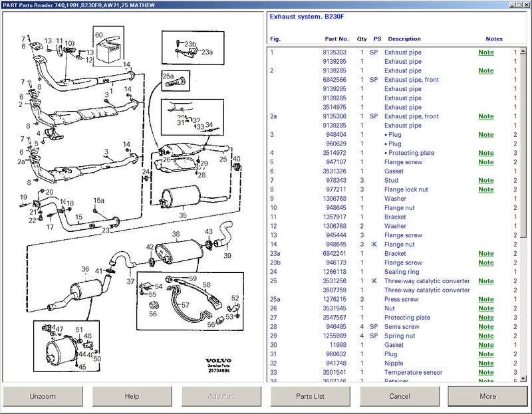Open Note for part 9135303 exhaust pipe
This screenshot has height=414, width=532.
coord(485,52)
